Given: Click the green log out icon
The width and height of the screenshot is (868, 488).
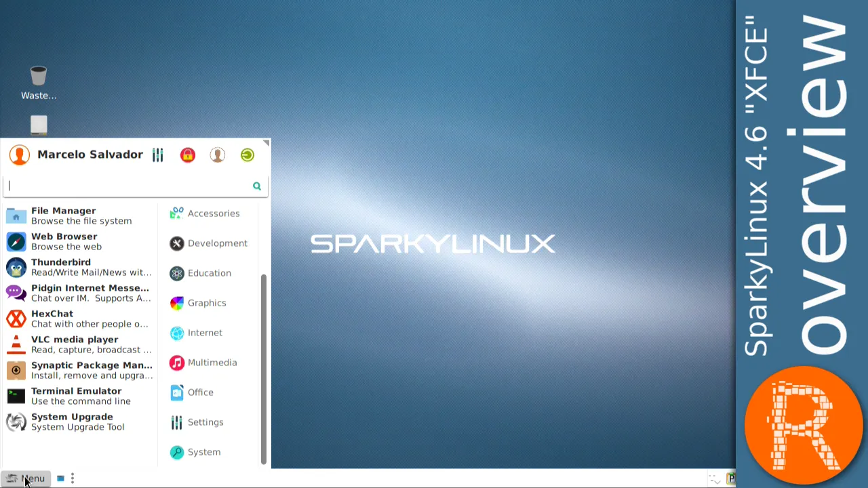Looking at the screenshot, I should (248, 155).
